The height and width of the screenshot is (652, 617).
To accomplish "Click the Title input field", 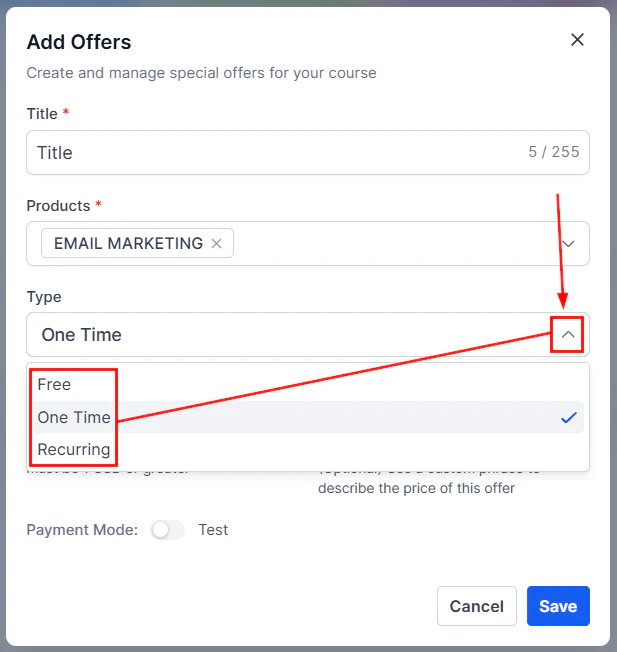I will tap(308, 153).
